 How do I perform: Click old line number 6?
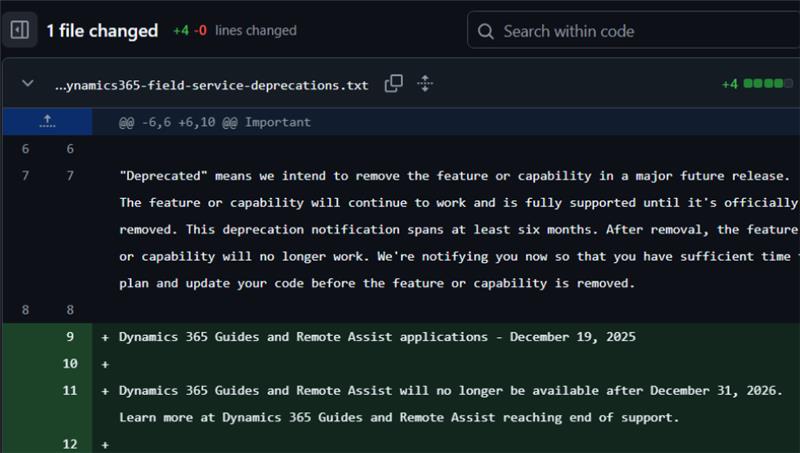25,149
